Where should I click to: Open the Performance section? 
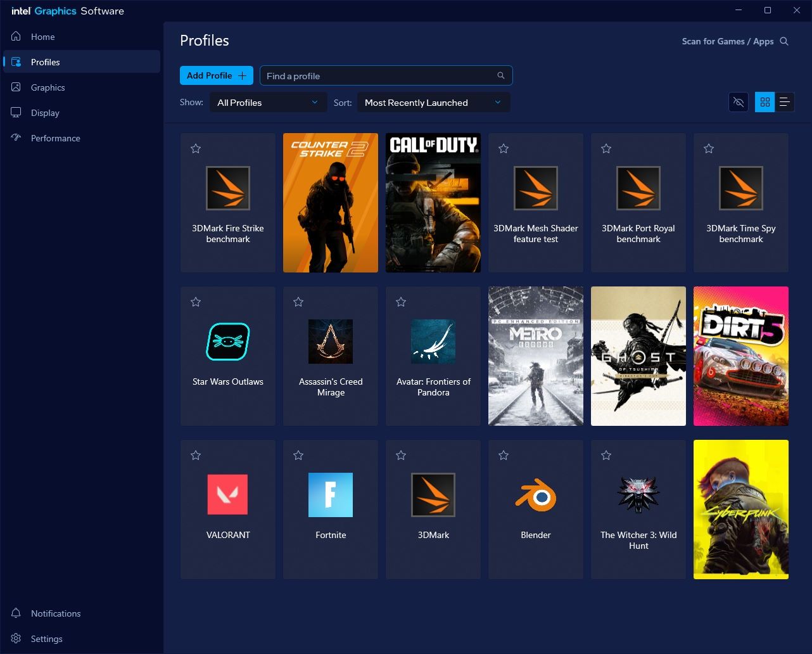point(82,138)
